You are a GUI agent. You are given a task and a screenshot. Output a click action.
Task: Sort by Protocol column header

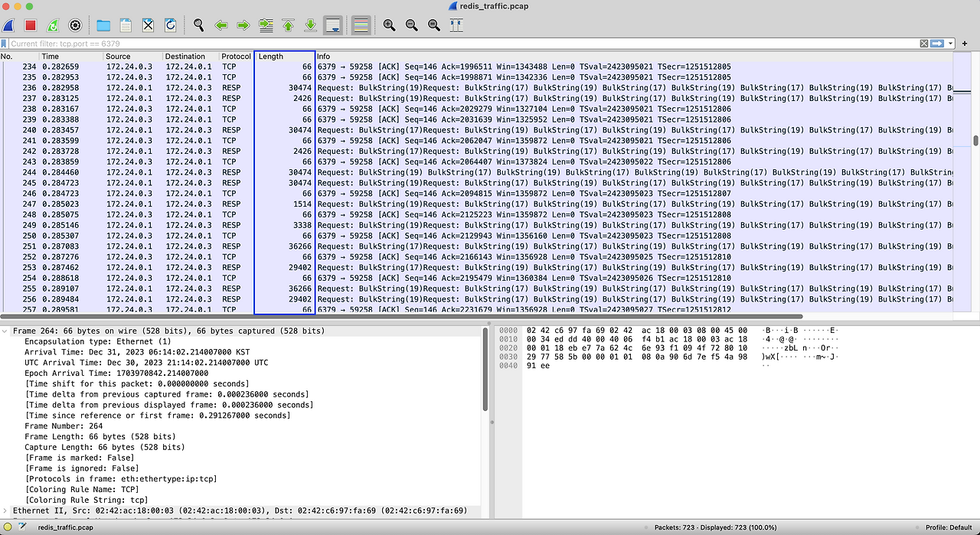click(237, 57)
